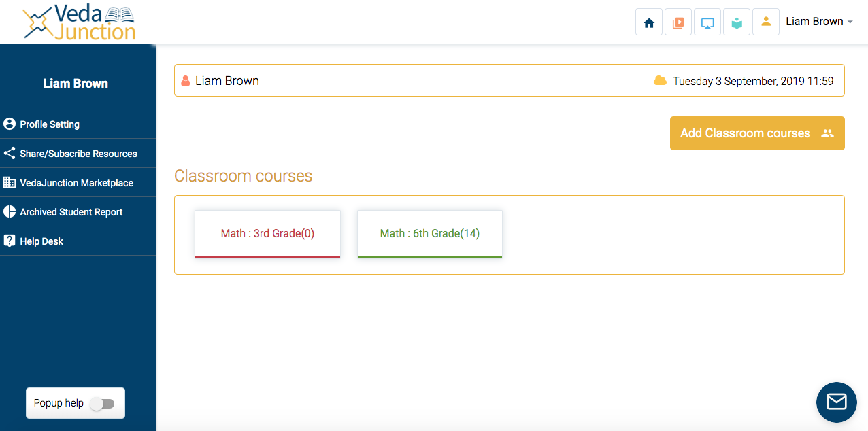Click the blue screen-cast icon

707,22
